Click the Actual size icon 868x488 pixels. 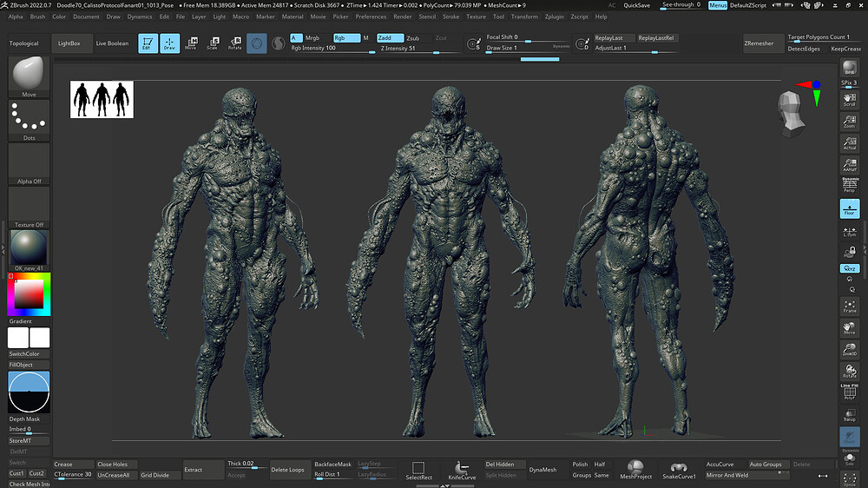point(849,143)
